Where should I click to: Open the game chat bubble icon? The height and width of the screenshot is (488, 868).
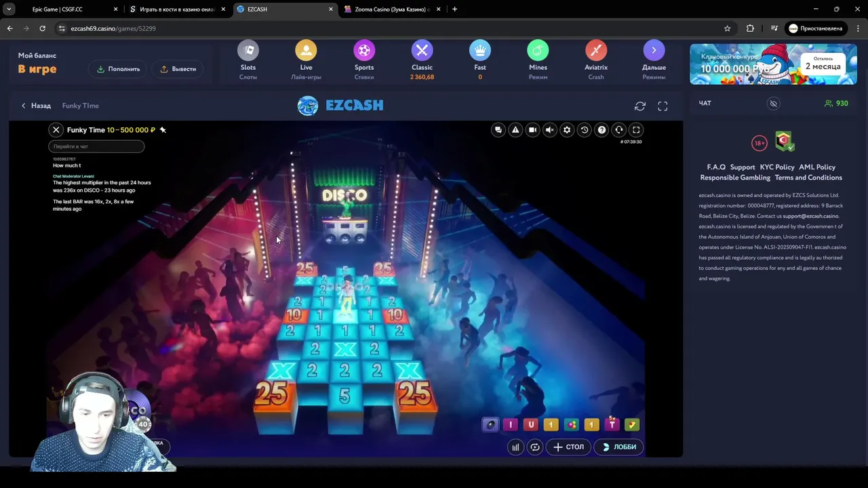(x=498, y=130)
